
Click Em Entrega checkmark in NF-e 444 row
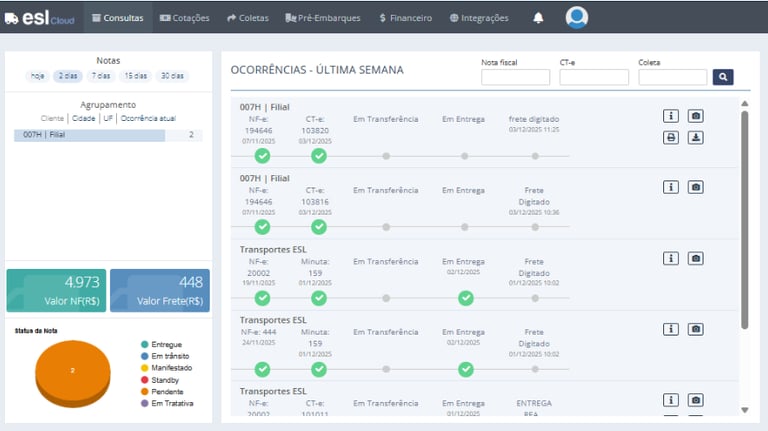[x=465, y=369]
